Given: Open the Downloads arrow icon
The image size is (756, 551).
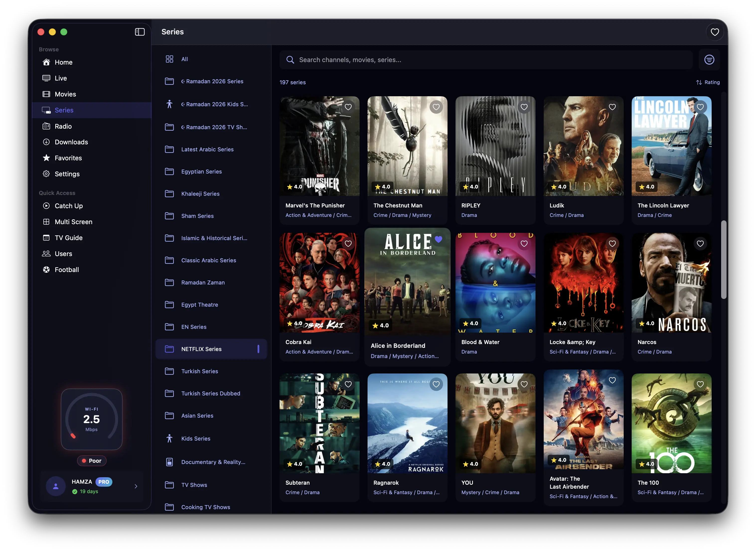Looking at the screenshot, I should (46, 142).
